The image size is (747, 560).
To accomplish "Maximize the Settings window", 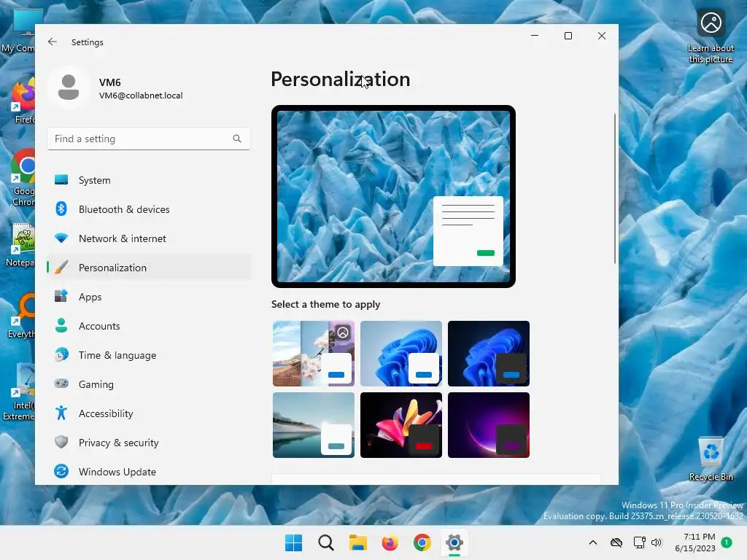I will pyautogui.click(x=568, y=36).
